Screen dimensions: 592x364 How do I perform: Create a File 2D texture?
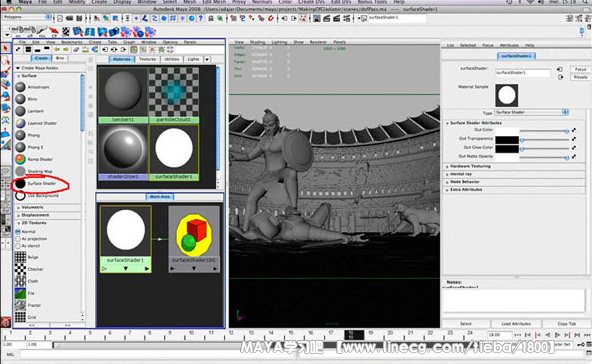[25, 293]
